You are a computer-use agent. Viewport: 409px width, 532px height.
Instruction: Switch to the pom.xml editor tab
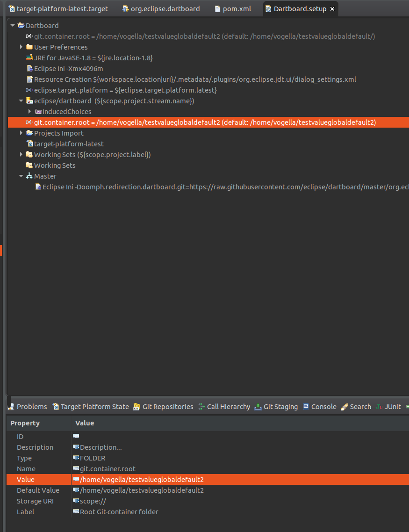coord(233,9)
